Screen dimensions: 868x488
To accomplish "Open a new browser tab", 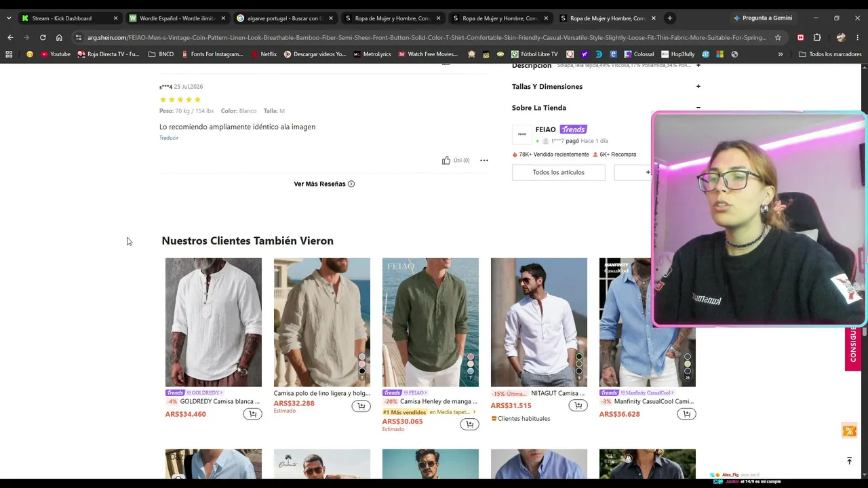I will pyautogui.click(x=669, y=18).
